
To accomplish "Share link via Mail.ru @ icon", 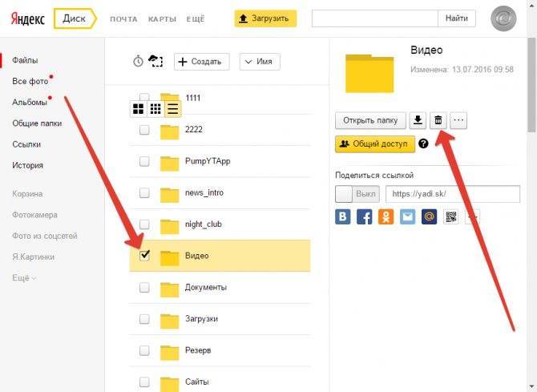I will [429, 217].
